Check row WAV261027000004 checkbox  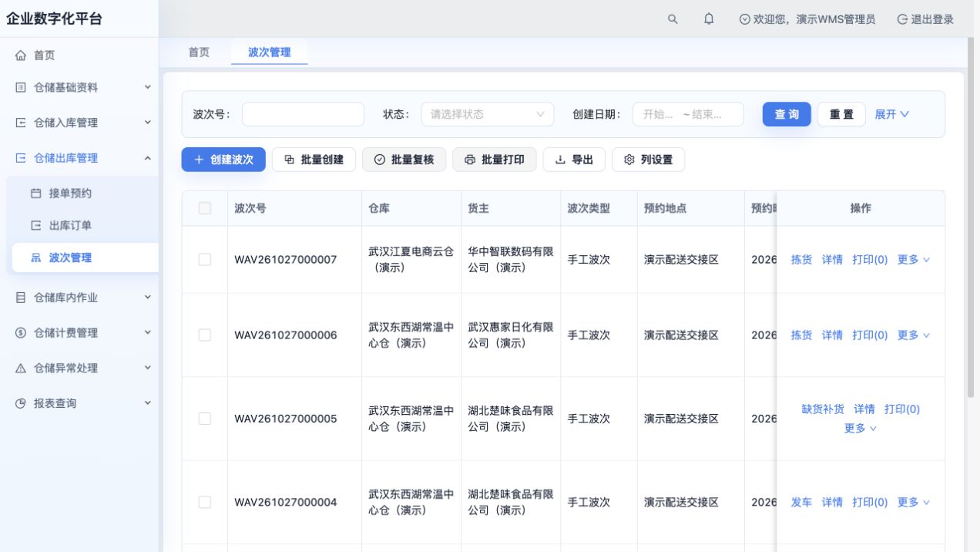tap(205, 503)
